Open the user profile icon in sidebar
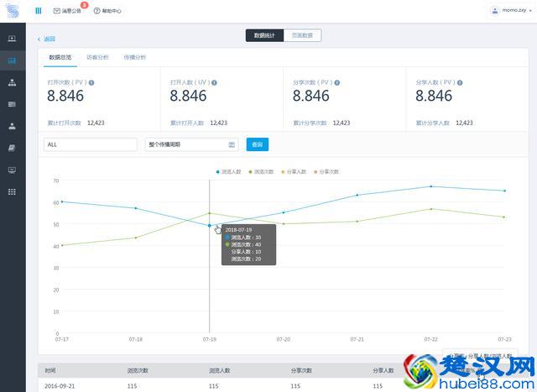The width and height of the screenshot is (537, 392). [x=12, y=126]
